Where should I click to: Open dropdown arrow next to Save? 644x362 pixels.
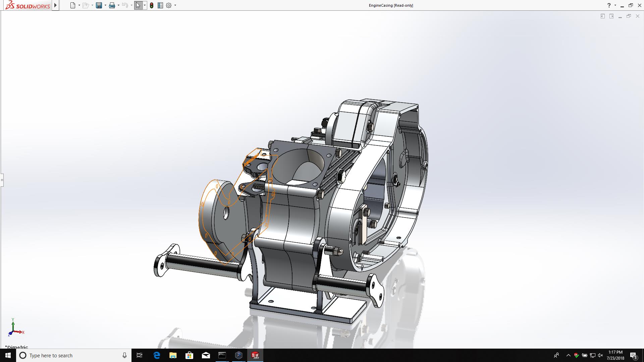pos(105,5)
